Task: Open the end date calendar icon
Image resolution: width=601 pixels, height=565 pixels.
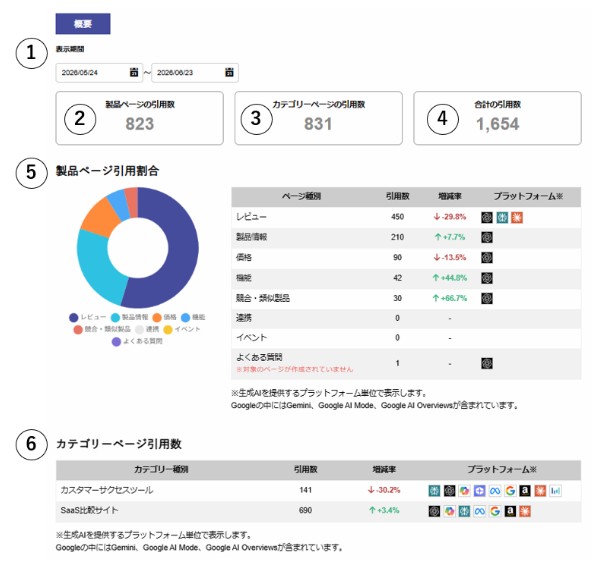Action: click(229, 72)
